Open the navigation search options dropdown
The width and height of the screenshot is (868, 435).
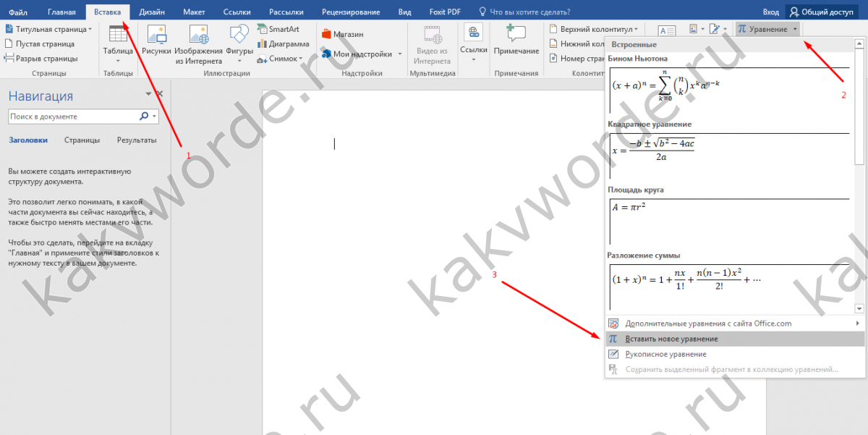coord(154,117)
